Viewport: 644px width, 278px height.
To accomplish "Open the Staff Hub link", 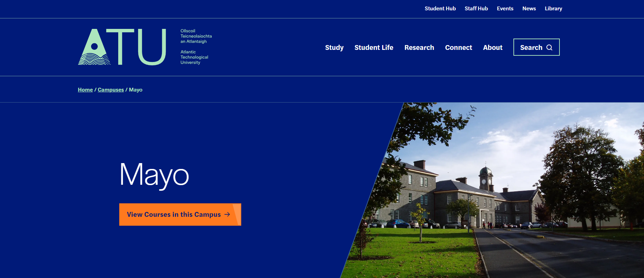I will pyautogui.click(x=476, y=9).
